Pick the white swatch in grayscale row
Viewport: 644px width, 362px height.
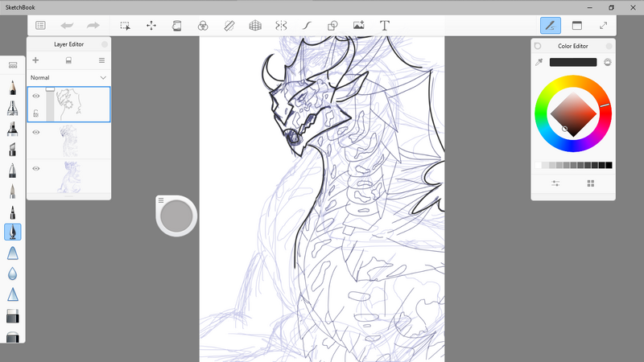click(539, 166)
